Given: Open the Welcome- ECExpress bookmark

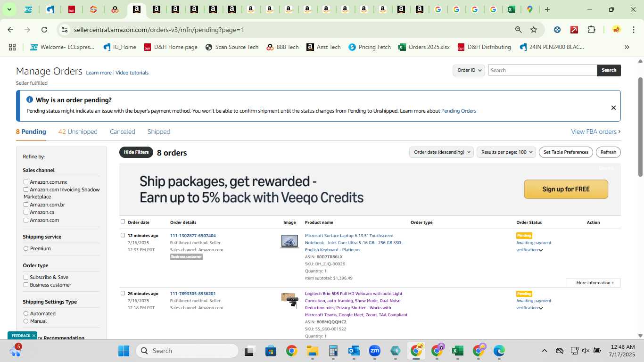Looking at the screenshot, I should 62,47.
